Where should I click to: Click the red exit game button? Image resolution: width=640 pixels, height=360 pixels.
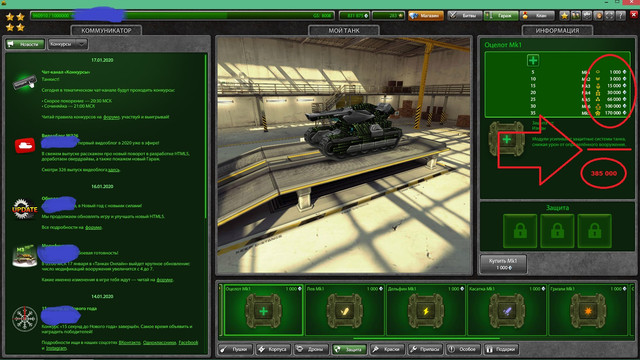pyautogui.click(x=634, y=15)
